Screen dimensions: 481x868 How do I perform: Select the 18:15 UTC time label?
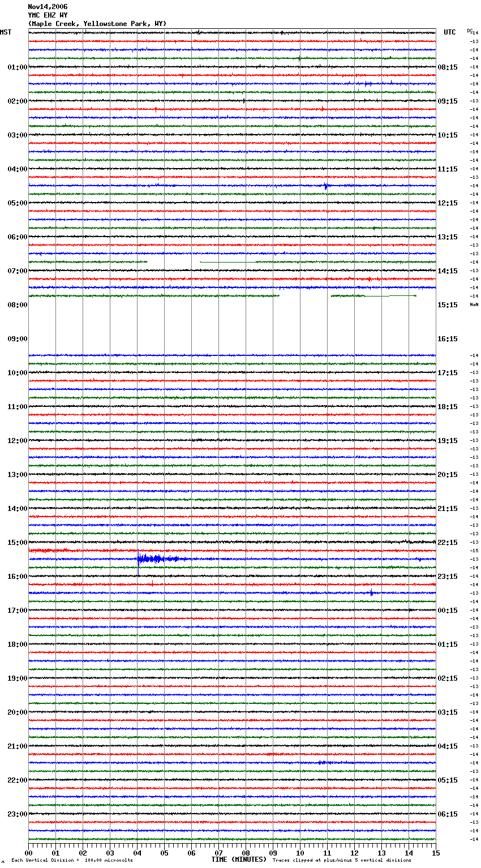point(448,407)
